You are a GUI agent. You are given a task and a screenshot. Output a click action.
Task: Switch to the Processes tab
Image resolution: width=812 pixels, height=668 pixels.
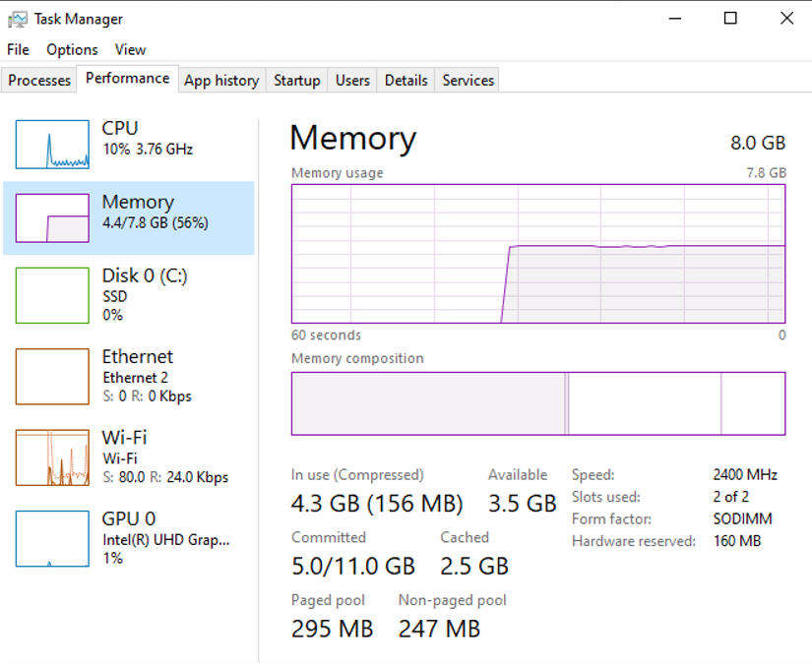coord(39,81)
